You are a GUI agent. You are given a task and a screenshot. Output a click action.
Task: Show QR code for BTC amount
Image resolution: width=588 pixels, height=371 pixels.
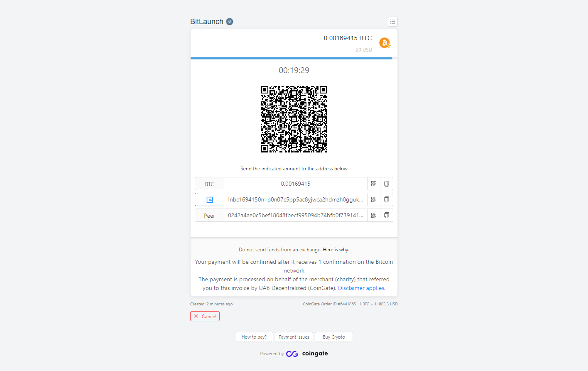(x=374, y=184)
